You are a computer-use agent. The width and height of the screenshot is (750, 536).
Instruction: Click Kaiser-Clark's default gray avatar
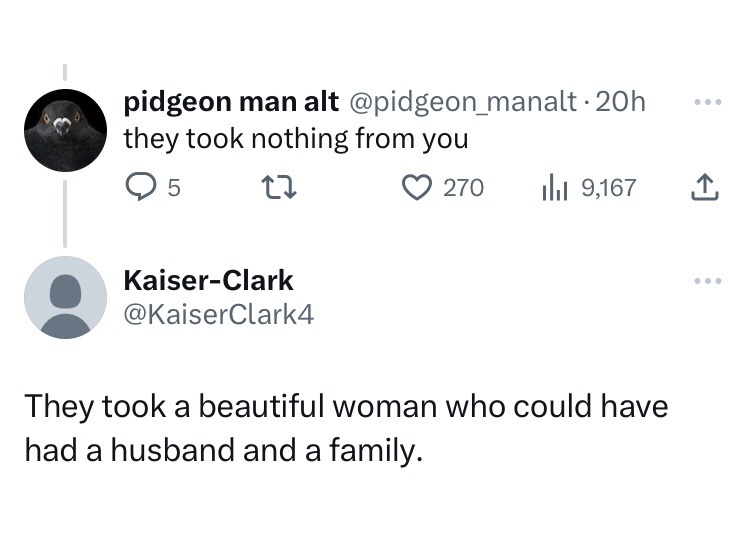66,297
